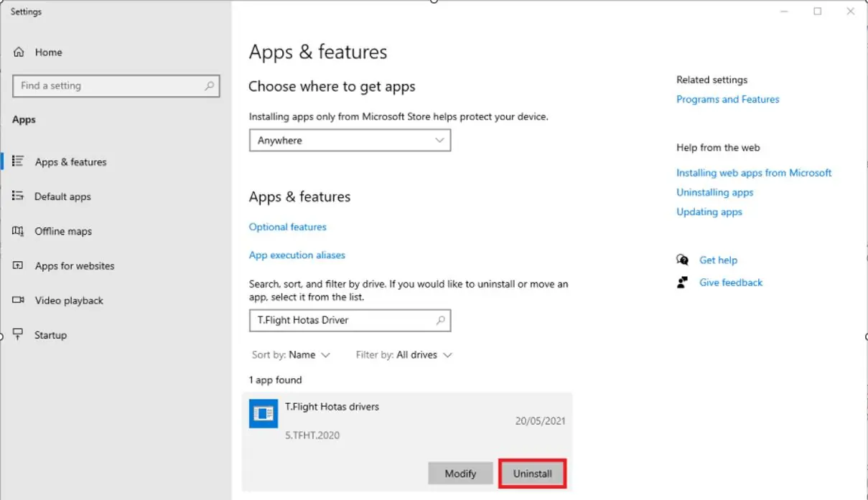Go to Home in Settings sidebar
This screenshot has height=500, width=868.
[48, 52]
